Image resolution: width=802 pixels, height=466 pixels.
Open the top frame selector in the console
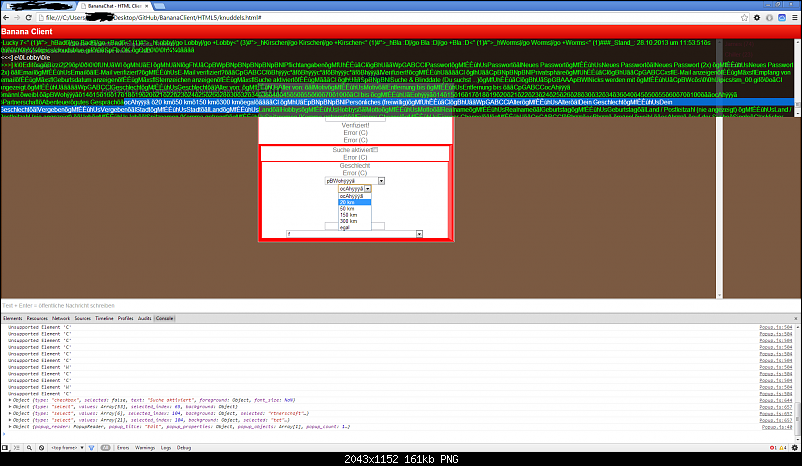point(67,448)
